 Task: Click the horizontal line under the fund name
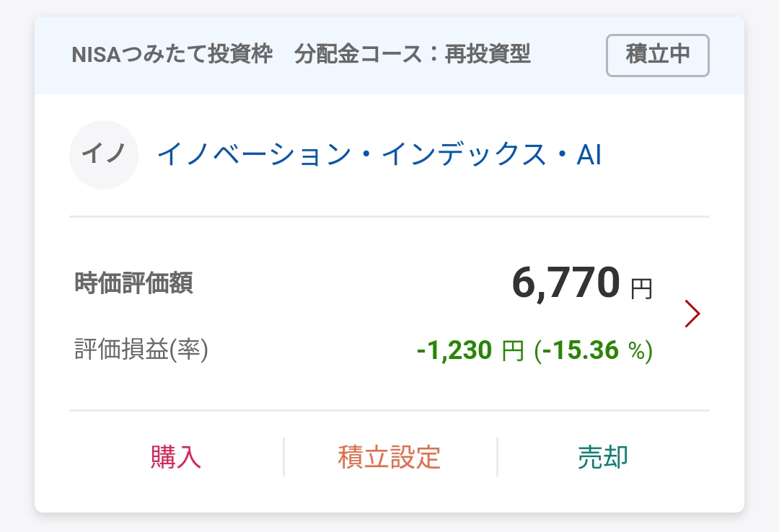point(389,216)
